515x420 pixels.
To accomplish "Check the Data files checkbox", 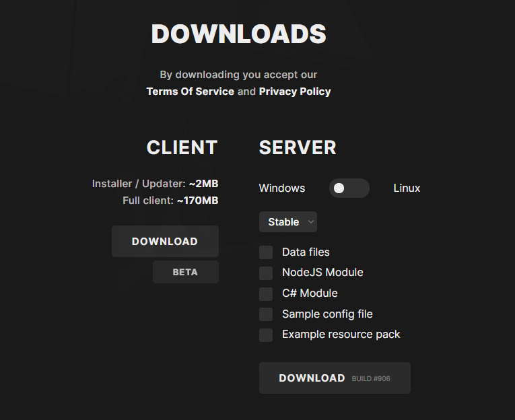I will 266,252.
